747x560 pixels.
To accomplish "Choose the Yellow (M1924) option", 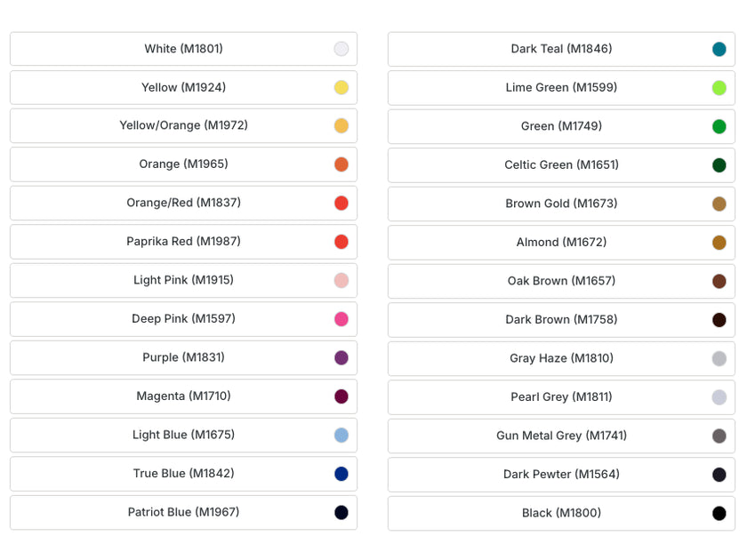I will [x=183, y=87].
